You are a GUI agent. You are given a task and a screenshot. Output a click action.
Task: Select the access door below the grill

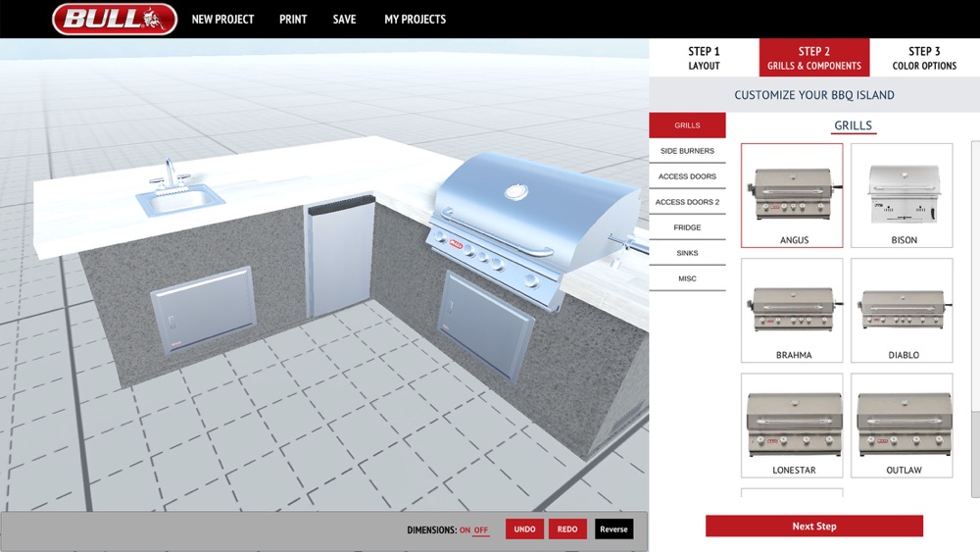coord(486,326)
